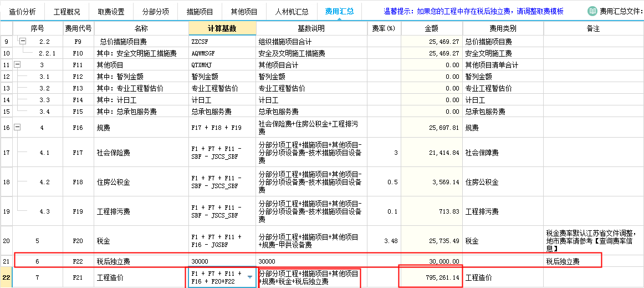Click the 费用汇总 tab
This screenshot has width=644, height=288.
click(x=339, y=11)
